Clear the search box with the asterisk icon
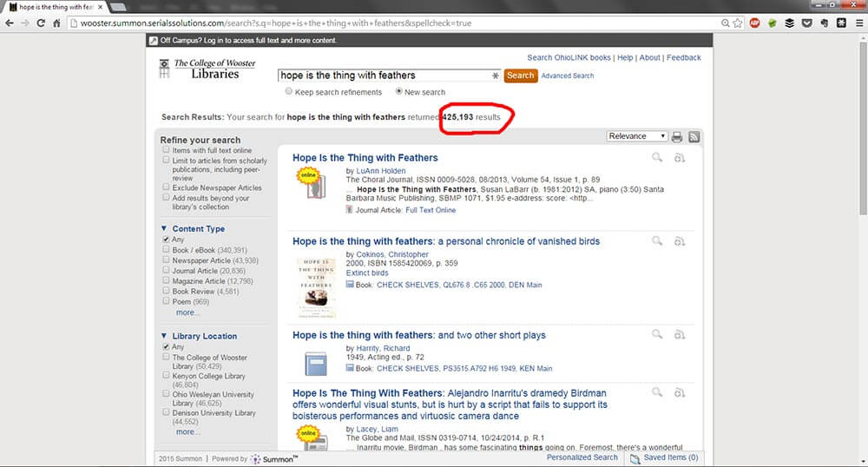This screenshot has height=467, width=868. point(495,76)
